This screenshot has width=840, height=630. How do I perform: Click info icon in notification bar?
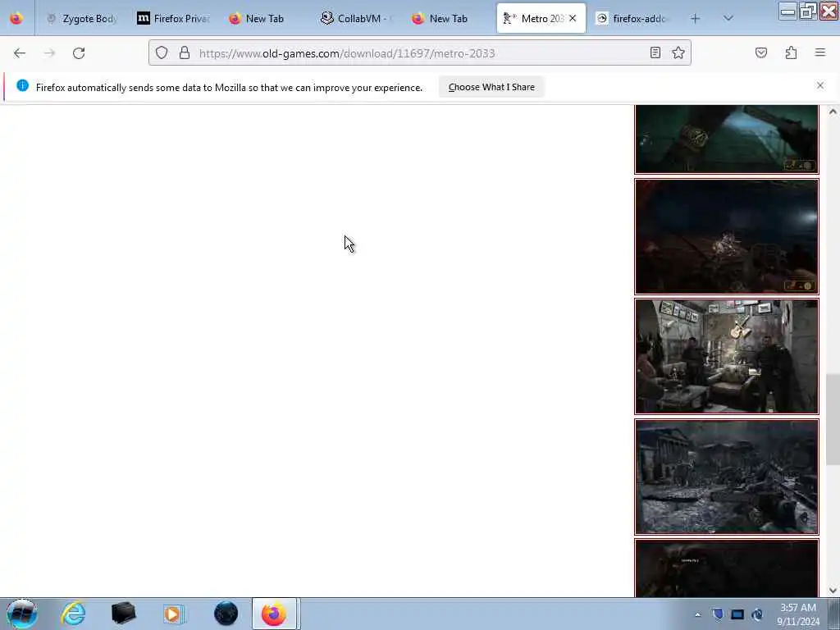coord(22,85)
